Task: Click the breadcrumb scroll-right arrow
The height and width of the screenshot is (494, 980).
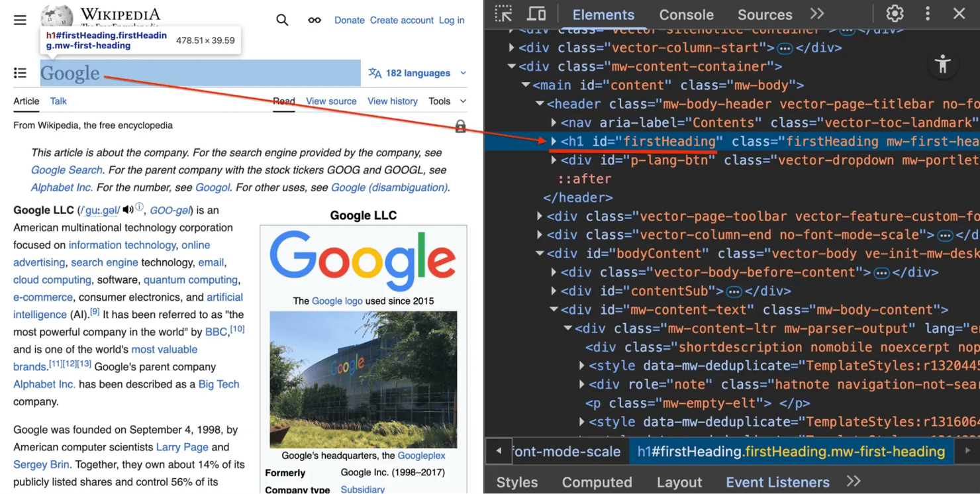Action: click(x=967, y=451)
